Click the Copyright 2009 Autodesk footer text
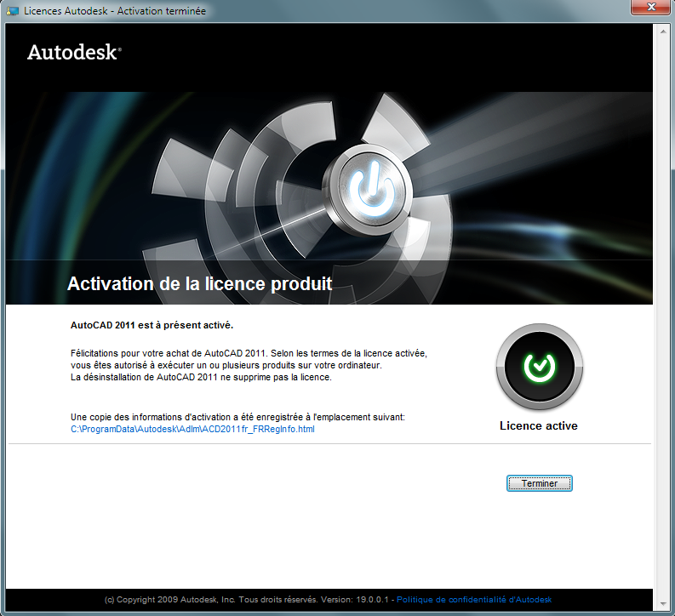 click(x=210, y=600)
